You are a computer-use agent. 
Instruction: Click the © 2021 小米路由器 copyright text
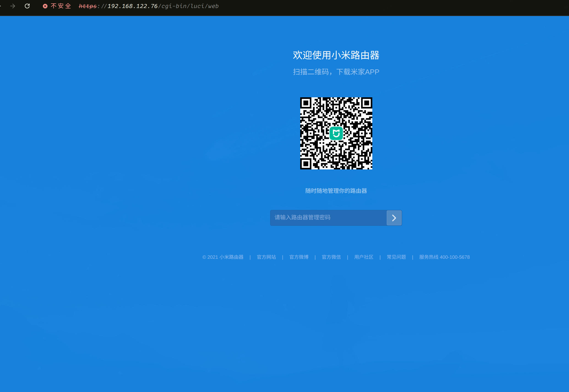coord(223,257)
